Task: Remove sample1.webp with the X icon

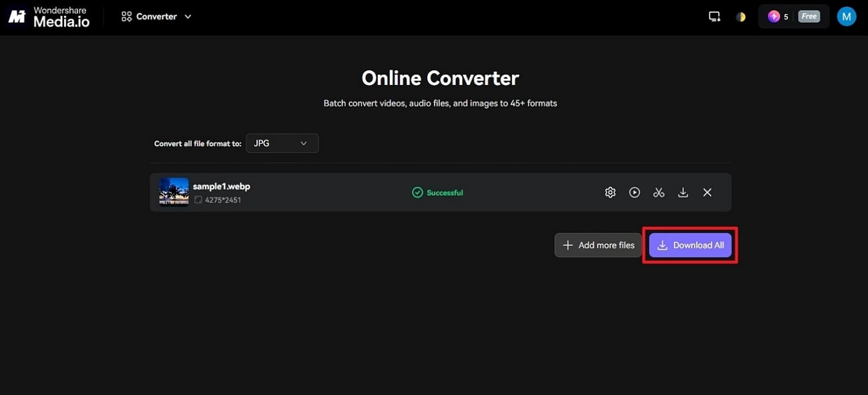Action: (707, 192)
